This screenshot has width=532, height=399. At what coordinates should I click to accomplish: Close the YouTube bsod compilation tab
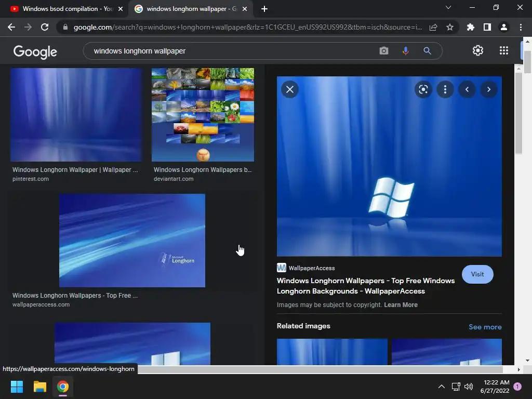(x=121, y=9)
